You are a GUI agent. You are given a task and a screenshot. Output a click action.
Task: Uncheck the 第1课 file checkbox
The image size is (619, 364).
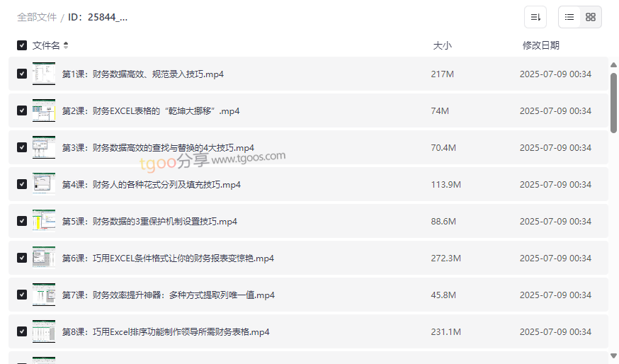tap(22, 74)
